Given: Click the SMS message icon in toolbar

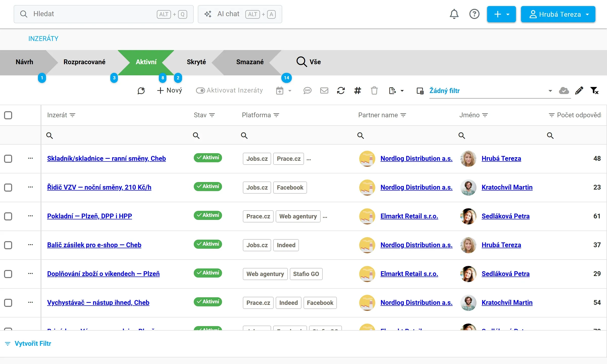Looking at the screenshot, I should click(307, 90).
